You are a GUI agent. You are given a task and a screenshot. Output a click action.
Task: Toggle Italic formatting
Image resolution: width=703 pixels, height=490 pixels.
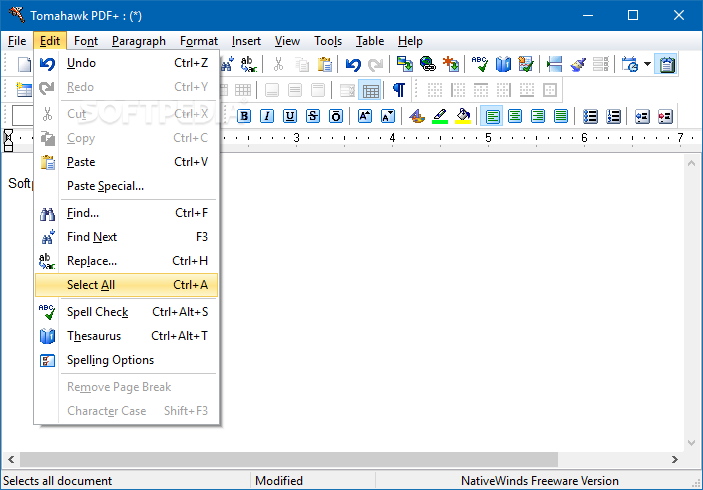coord(267,116)
